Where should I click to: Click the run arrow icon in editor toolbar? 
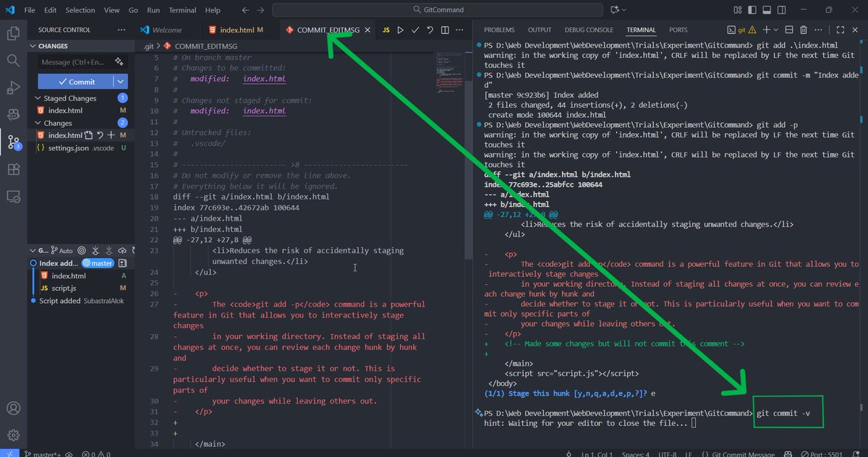tap(400, 30)
